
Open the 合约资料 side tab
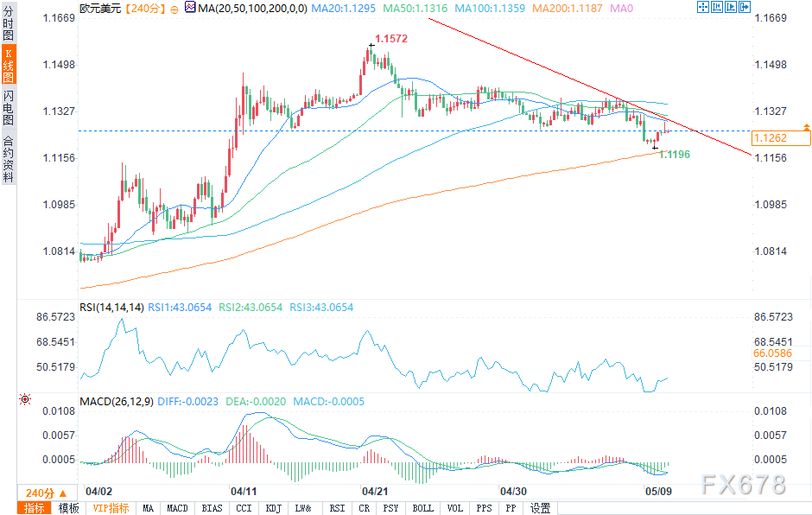8,158
